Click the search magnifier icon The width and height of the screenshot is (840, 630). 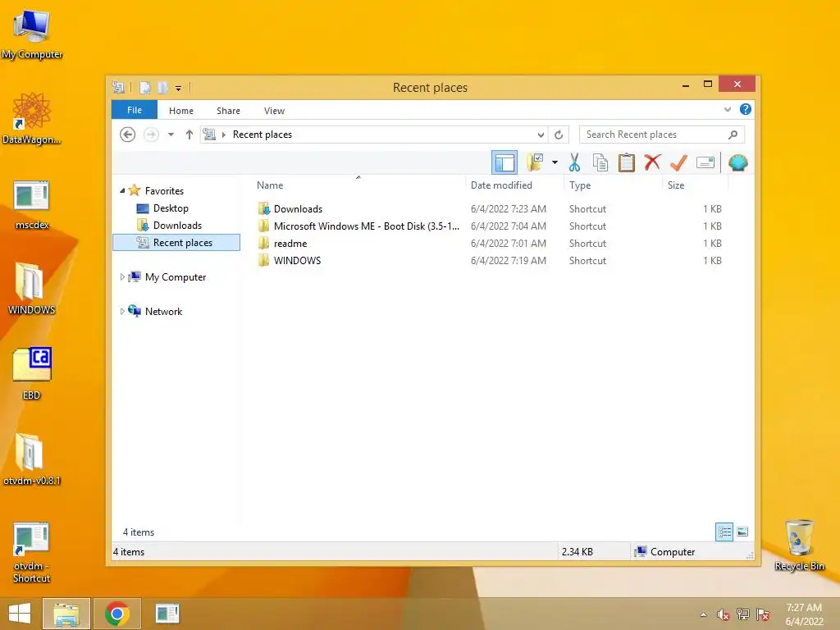[x=733, y=135]
